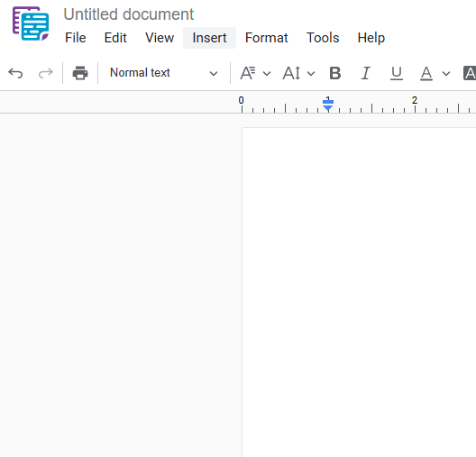Viewport: 476px width, 457px height.
Task: Open the Format menu
Action: [267, 38]
